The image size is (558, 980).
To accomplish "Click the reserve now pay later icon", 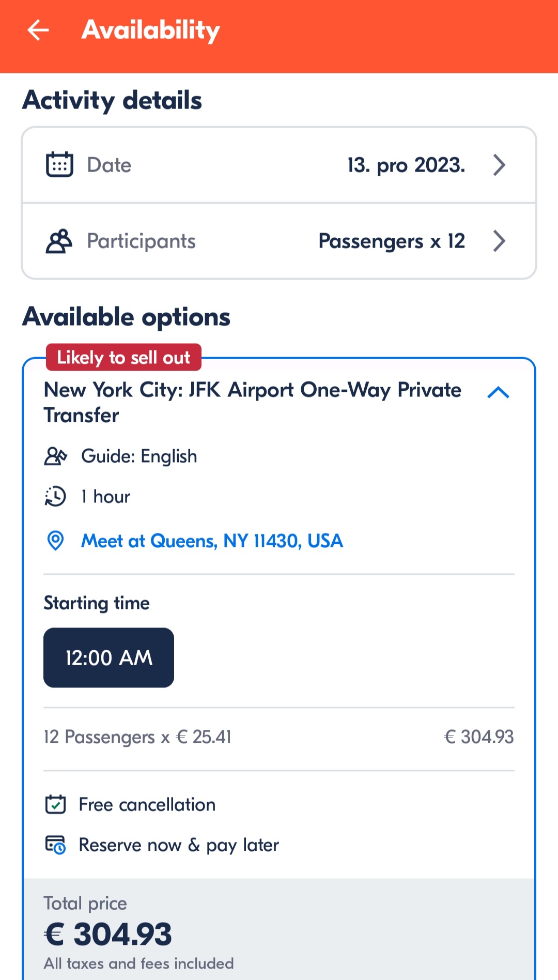I will pos(56,845).
